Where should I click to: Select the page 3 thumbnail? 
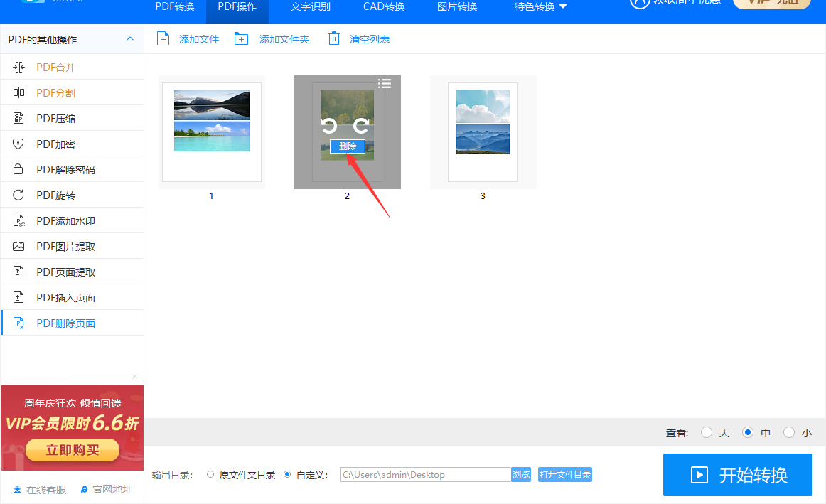coord(483,132)
